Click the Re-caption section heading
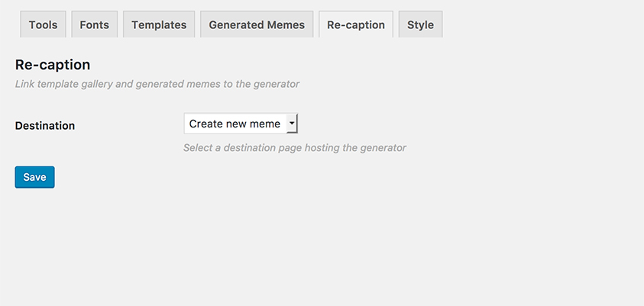644x306 pixels. click(x=53, y=65)
